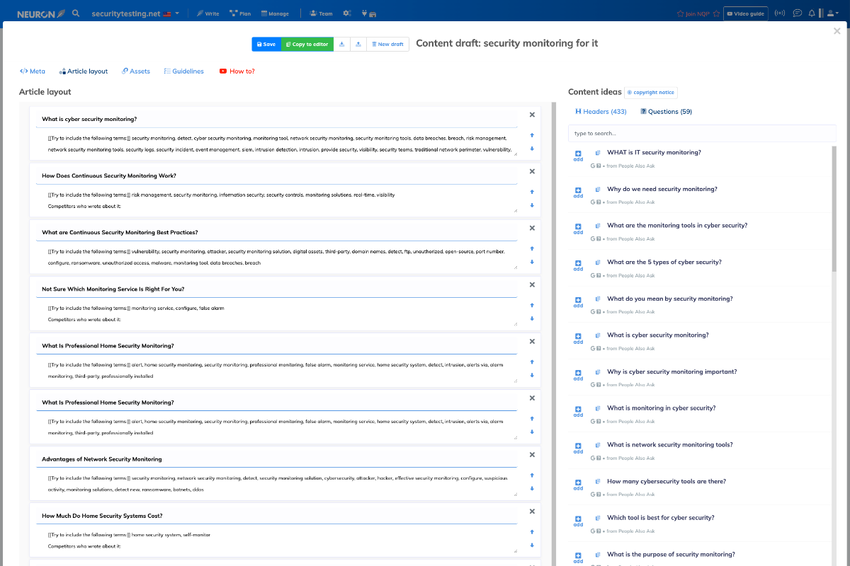Screen dimensions: 850x566
Task: Copy idea 'What is monitoring in cyber security?'
Action: pyautogui.click(x=597, y=408)
